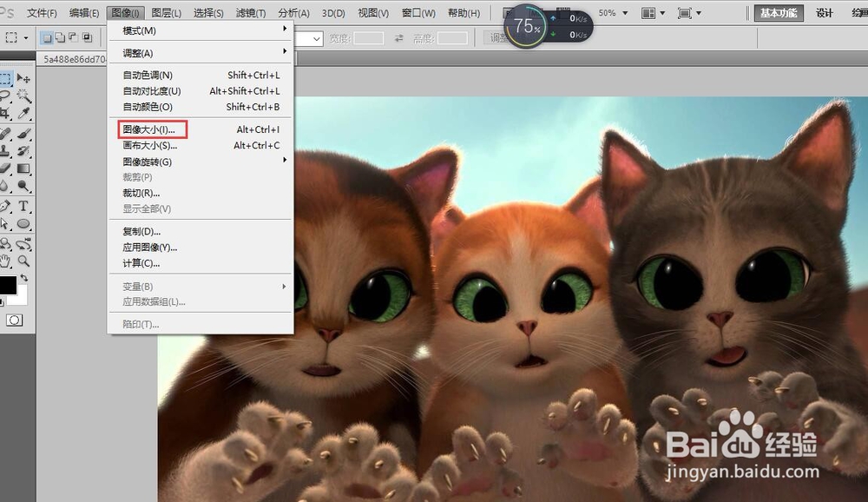The width and height of the screenshot is (868, 502).
Task: Expand the 图像旋转(G) submenu
Action: [x=201, y=162]
